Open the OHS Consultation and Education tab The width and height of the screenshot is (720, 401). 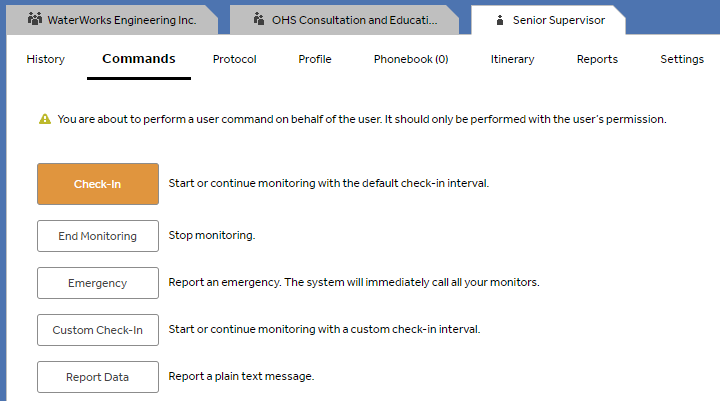point(353,19)
